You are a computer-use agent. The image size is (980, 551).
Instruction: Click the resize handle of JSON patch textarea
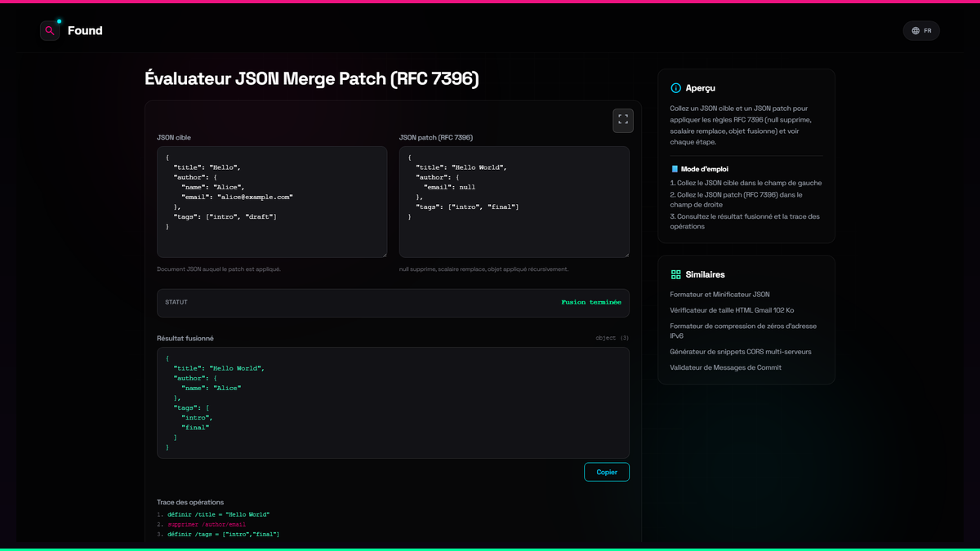pyautogui.click(x=626, y=254)
